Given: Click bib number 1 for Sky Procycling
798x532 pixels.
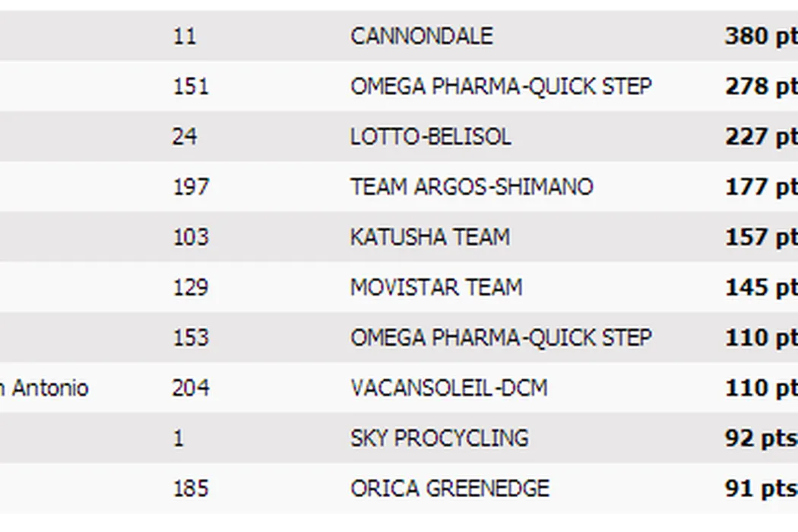Looking at the screenshot, I should tap(178, 438).
